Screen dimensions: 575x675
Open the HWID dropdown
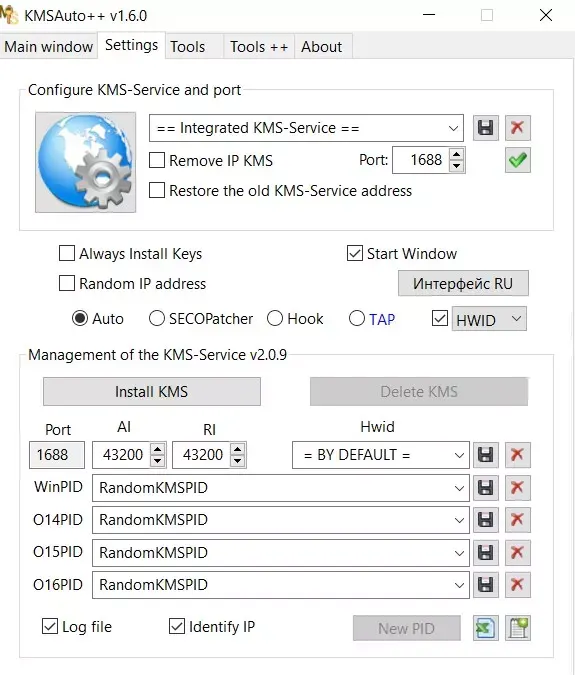(489, 319)
